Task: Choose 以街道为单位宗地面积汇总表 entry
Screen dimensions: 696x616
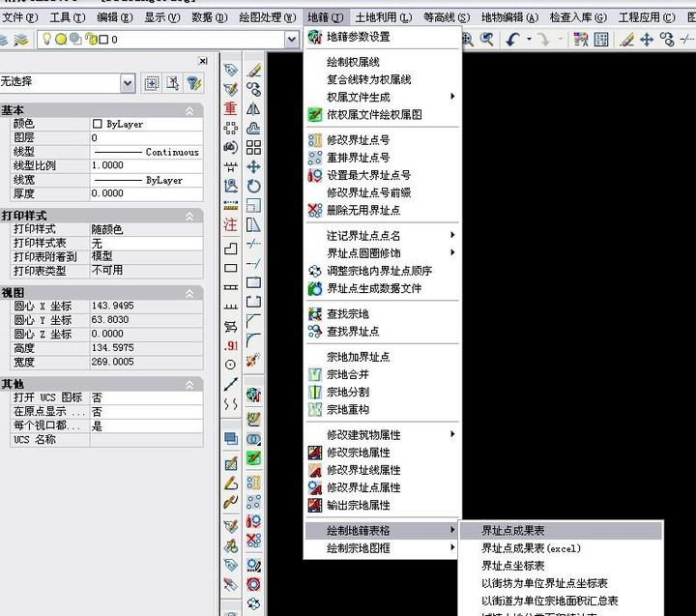Action: pos(561,601)
